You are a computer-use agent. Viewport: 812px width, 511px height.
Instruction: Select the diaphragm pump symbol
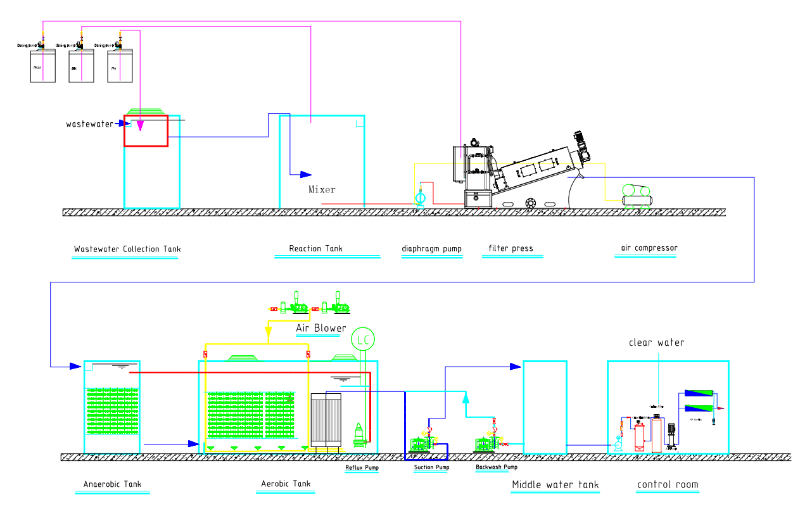[x=419, y=198]
